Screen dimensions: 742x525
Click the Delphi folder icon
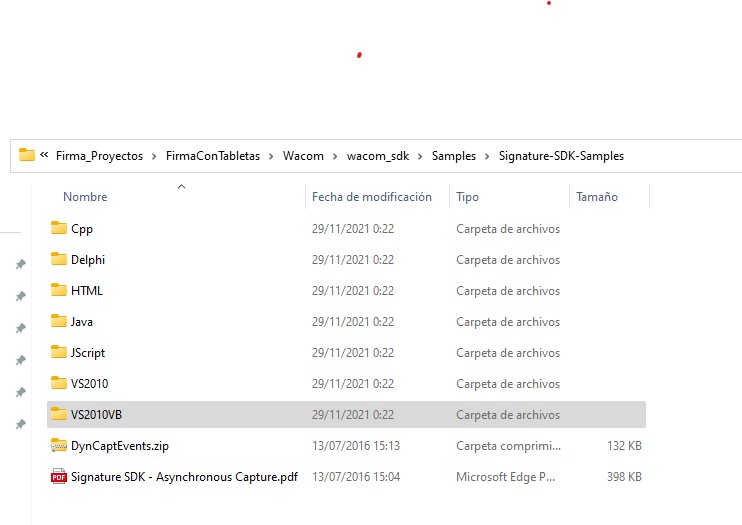(x=59, y=259)
